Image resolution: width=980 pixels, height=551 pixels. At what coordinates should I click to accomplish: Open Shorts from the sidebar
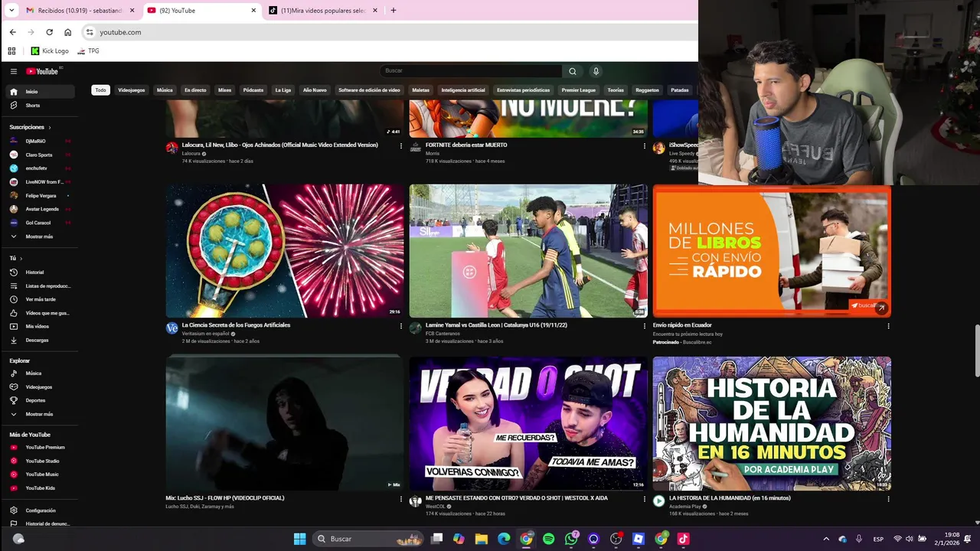point(38,106)
